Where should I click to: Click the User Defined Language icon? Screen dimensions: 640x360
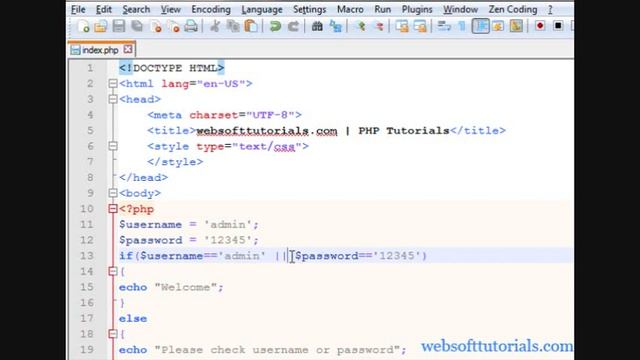click(x=498, y=27)
